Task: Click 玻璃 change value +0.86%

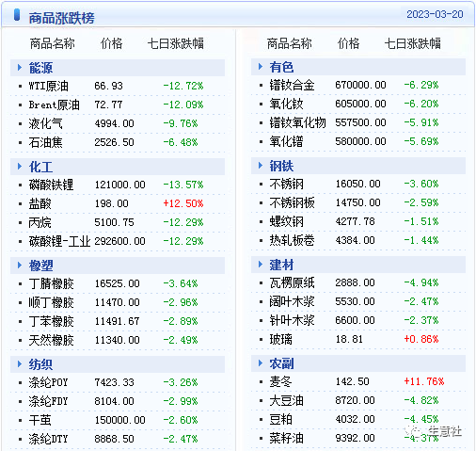Action: pos(421,339)
